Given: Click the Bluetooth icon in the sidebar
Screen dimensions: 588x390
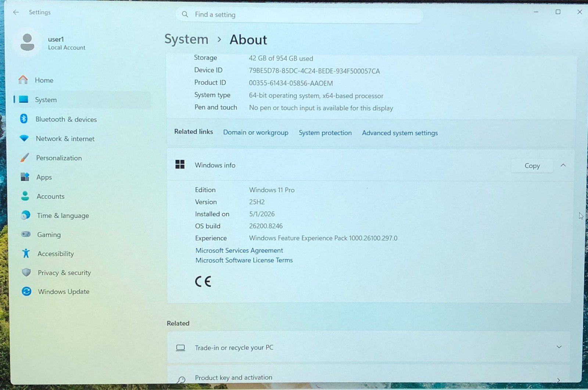Looking at the screenshot, I should click(24, 119).
